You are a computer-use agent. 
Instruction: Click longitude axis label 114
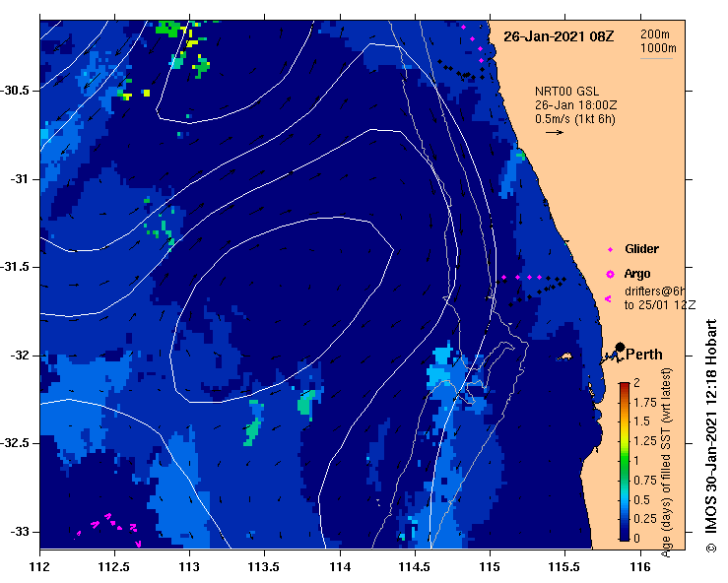click(x=340, y=567)
